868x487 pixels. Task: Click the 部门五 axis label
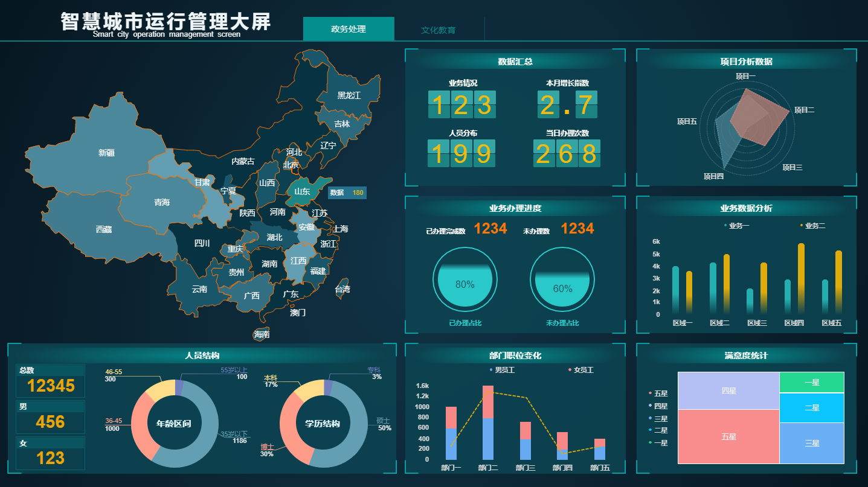click(600, 468)
